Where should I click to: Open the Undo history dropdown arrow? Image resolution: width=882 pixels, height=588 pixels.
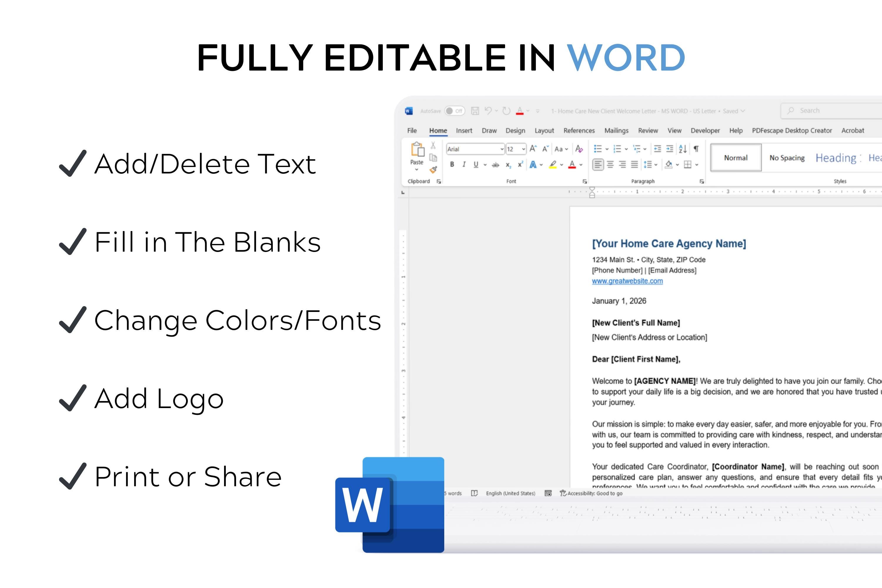pos(497,111)
